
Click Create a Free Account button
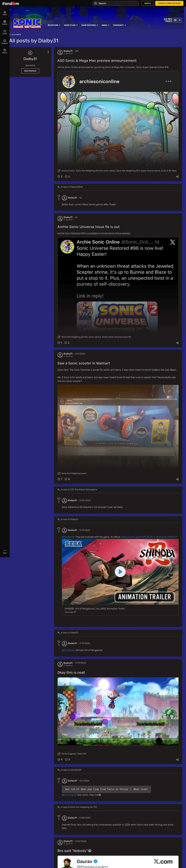169,3
